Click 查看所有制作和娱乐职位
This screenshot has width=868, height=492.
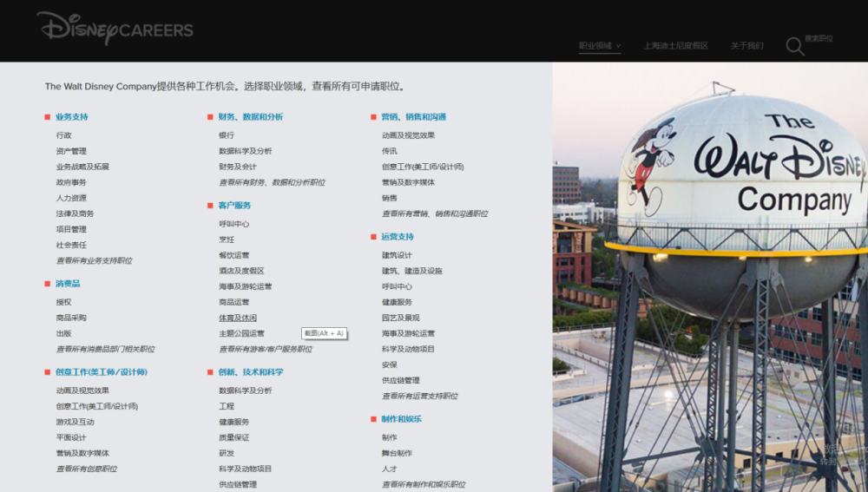pos(424,484)
